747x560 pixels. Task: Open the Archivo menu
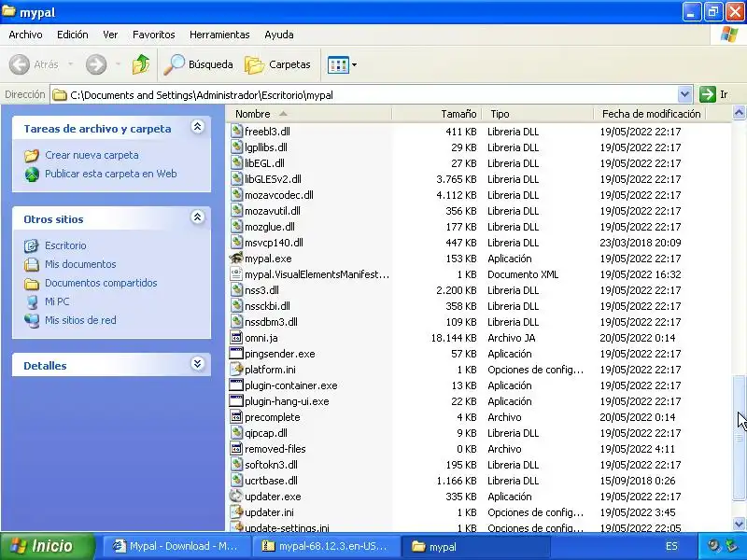pyautogui.click(x=26, y=35)
